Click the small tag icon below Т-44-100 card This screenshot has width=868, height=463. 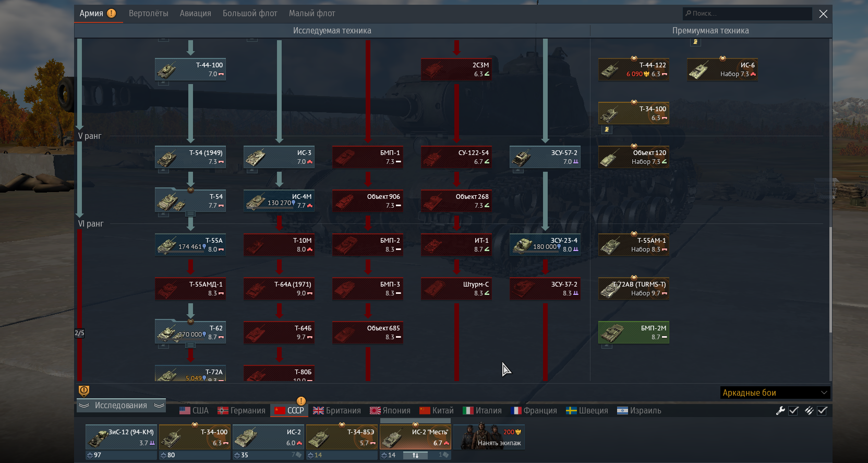[163, 82]
